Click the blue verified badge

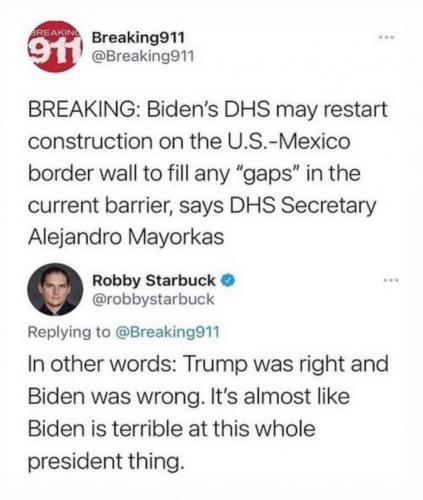click(x=229, y=281)
